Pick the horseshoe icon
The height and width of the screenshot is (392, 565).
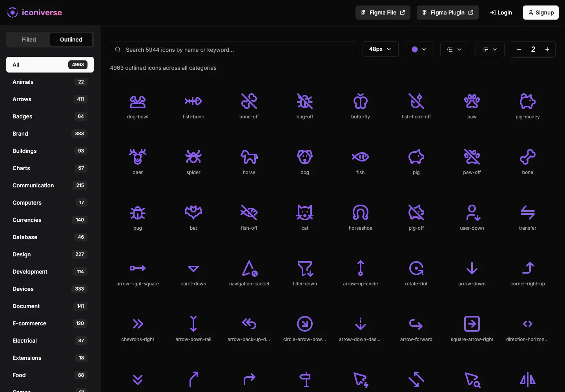pos(361,213)
